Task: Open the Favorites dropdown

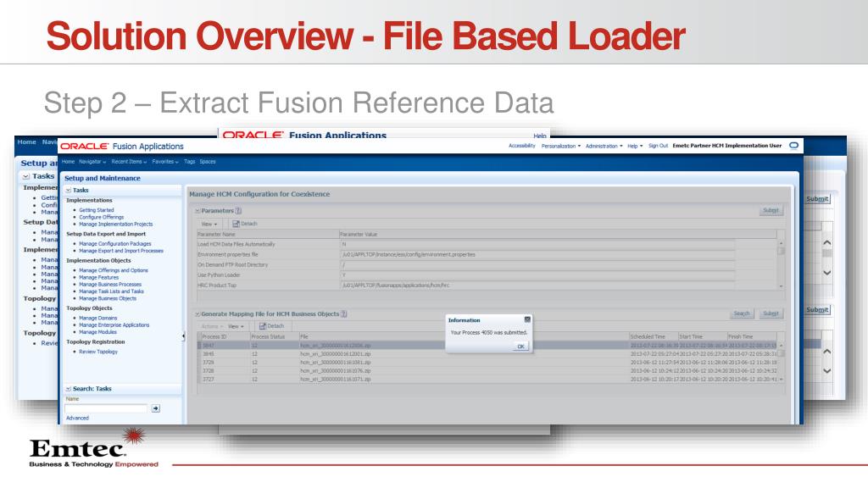Action: [x=165, y=162]
